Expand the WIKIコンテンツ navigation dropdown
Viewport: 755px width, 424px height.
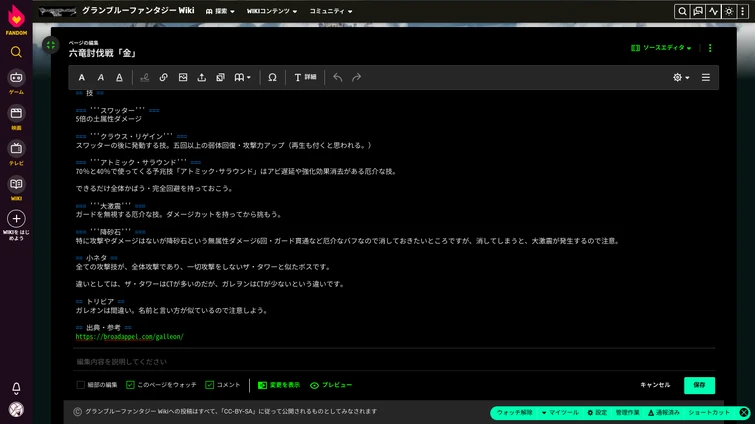point(272,11)
